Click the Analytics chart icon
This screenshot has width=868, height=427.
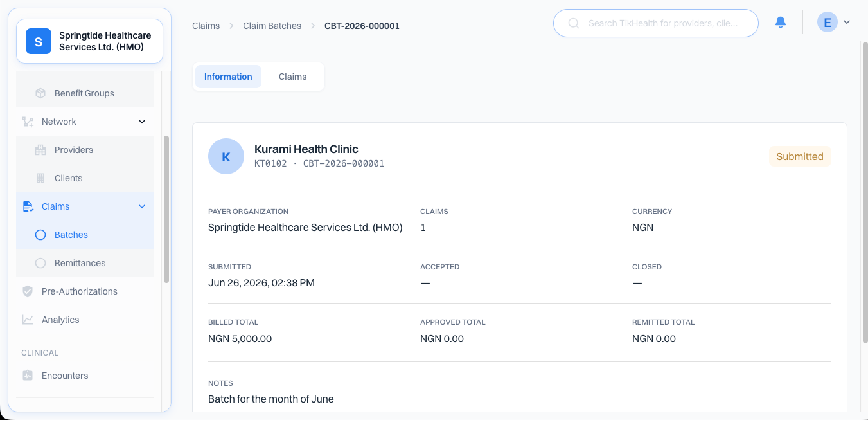tap(28, 320)
